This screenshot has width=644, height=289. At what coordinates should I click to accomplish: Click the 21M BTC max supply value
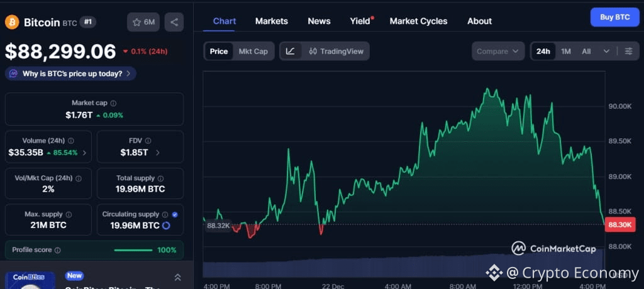coord(48,226)
